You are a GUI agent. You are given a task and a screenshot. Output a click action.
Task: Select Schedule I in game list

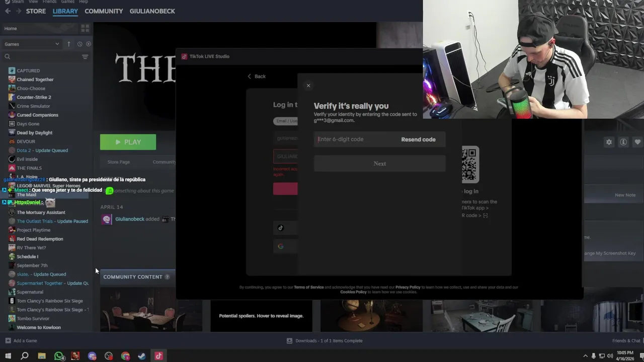tap(27, 256)
